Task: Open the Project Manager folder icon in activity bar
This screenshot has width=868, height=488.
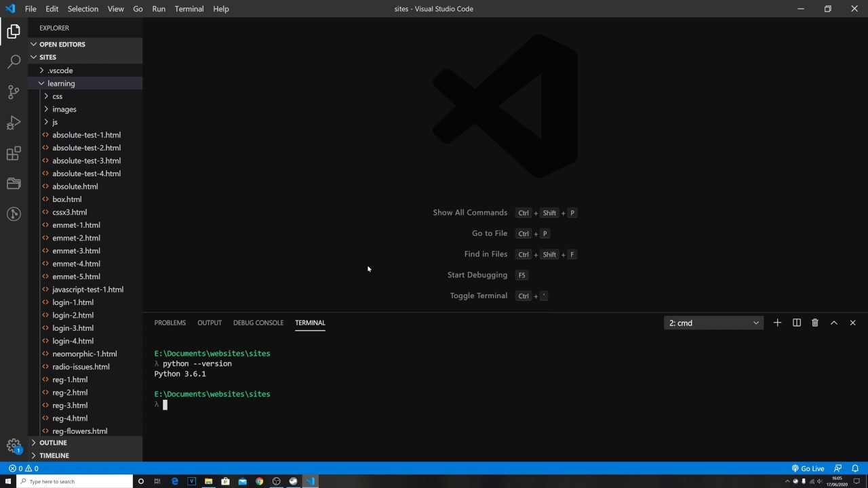Action: tap(14, 184)
